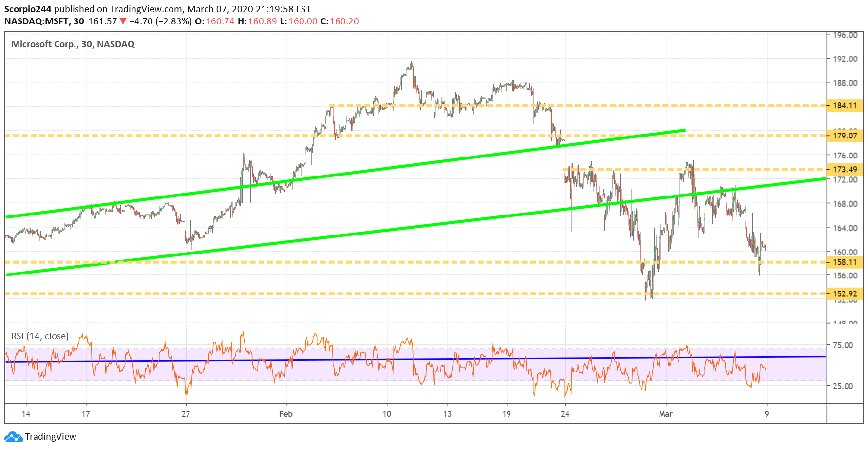The width and height of the screenshot is (868, 450).
Task: Click the 24 date label on time axis
Action: click(565, 414)
